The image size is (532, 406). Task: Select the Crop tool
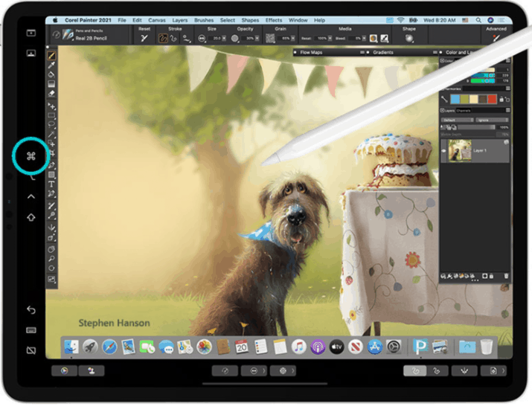coord(52,154)
